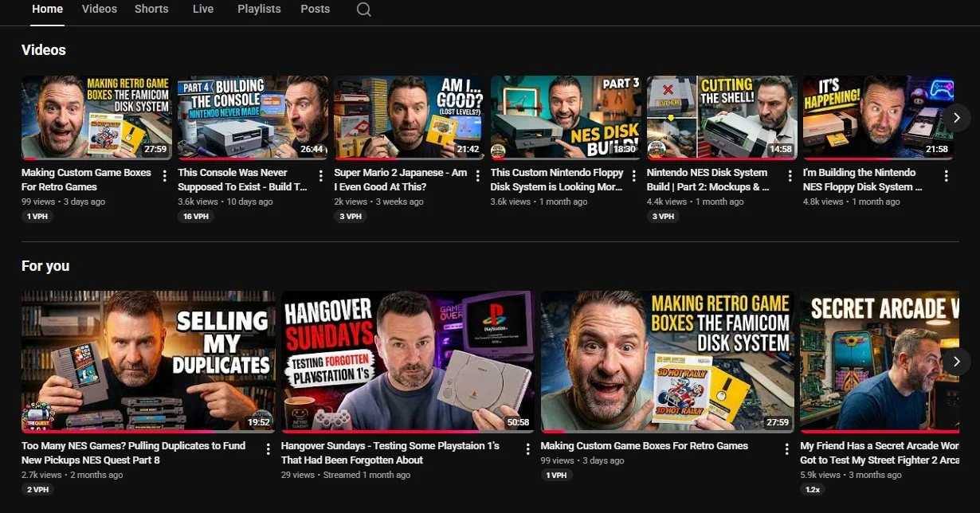Open options menu for This Console Was Never Supposed video
This screenshot has height=513, width=980.
point(321,176)
